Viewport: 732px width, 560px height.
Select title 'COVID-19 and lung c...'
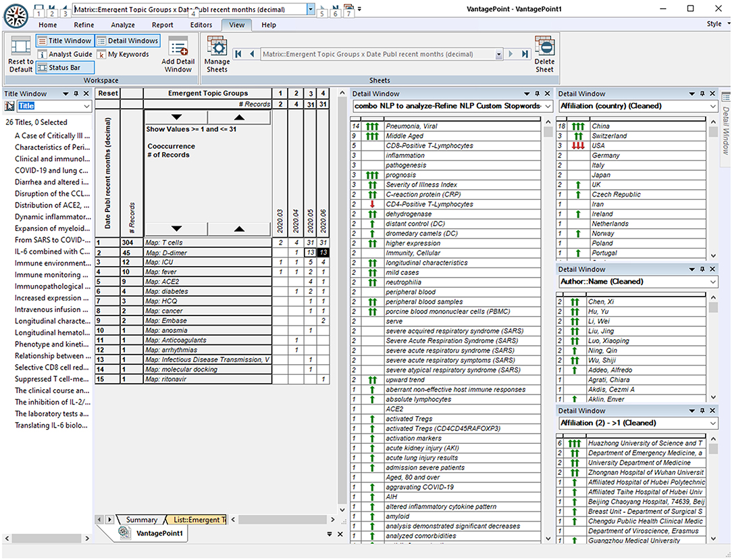coord(51,170)
